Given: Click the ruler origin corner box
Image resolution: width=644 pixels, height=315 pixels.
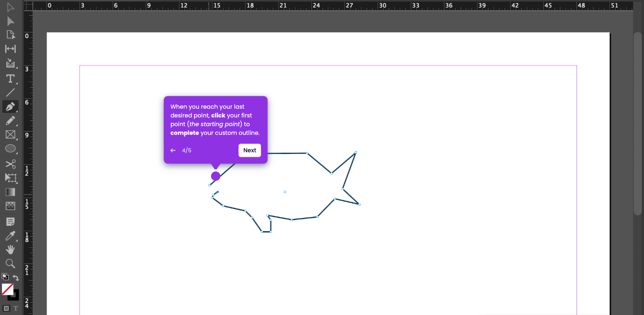Looking at the screenshot, I should click(x=28, y=5).
